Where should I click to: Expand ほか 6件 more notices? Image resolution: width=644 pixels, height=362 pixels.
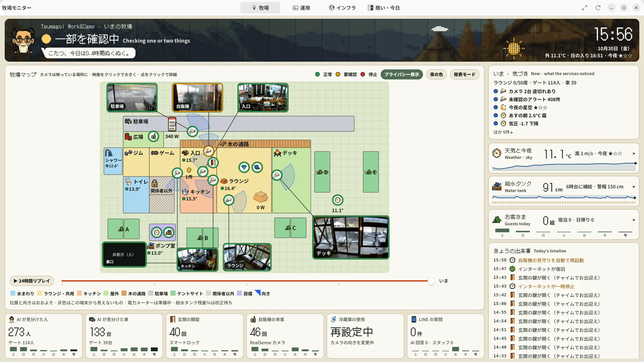pyautogui.click(x=503, y=132)
